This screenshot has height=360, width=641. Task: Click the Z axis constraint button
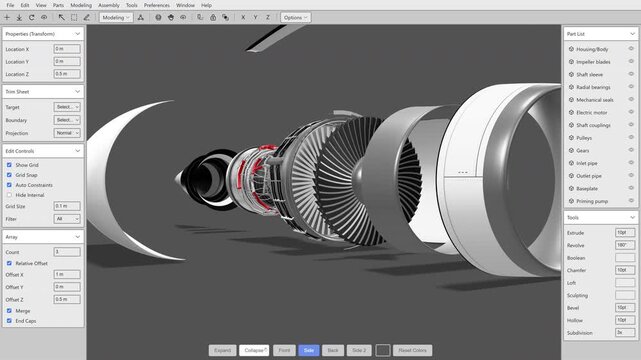point(268,18)
